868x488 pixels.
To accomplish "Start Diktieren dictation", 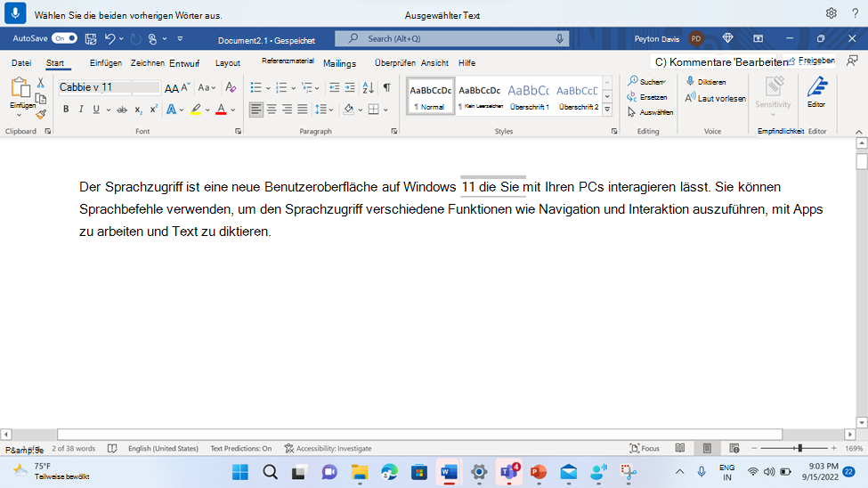I will tap(706, 81).
